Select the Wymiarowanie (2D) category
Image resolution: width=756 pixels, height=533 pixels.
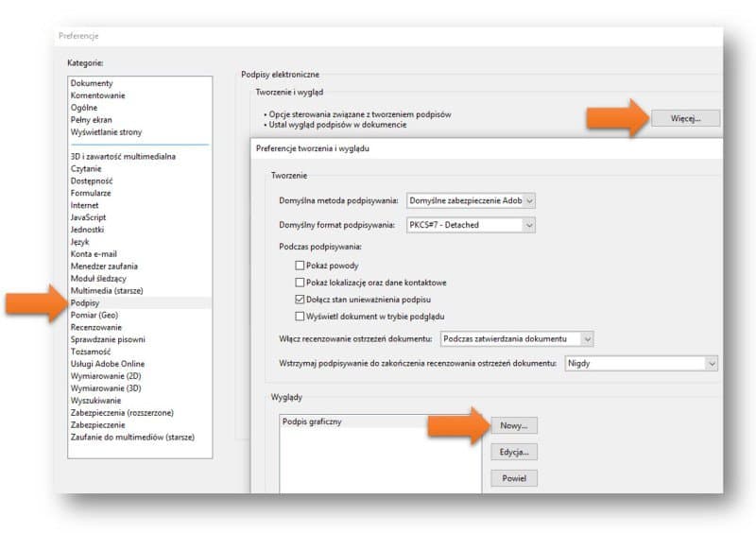139,376
